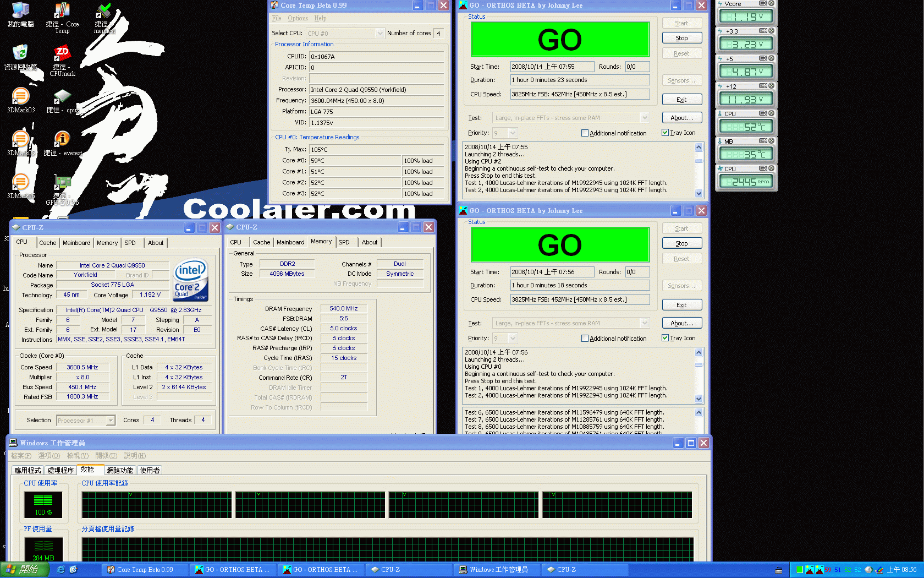
Task: Close the CPU fan RPM sensor widget
Action: (x=772, y=168)
